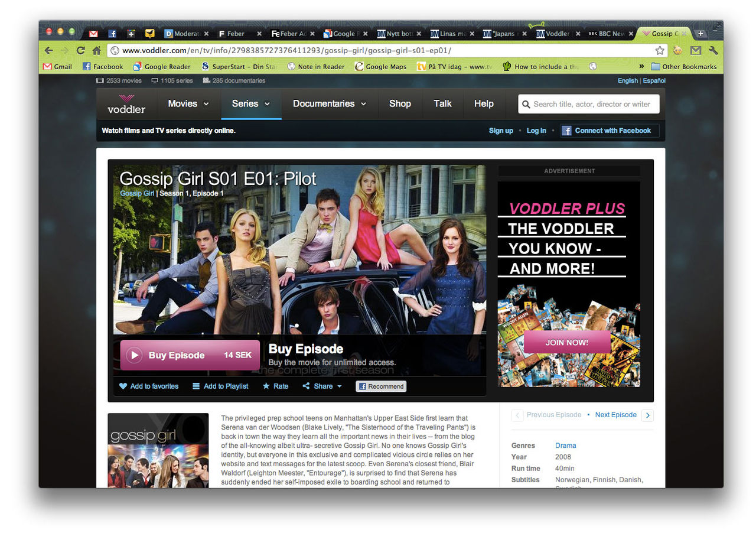Open the Shop menu item
This screenshot has height=533, width=756.
(400, 103)
